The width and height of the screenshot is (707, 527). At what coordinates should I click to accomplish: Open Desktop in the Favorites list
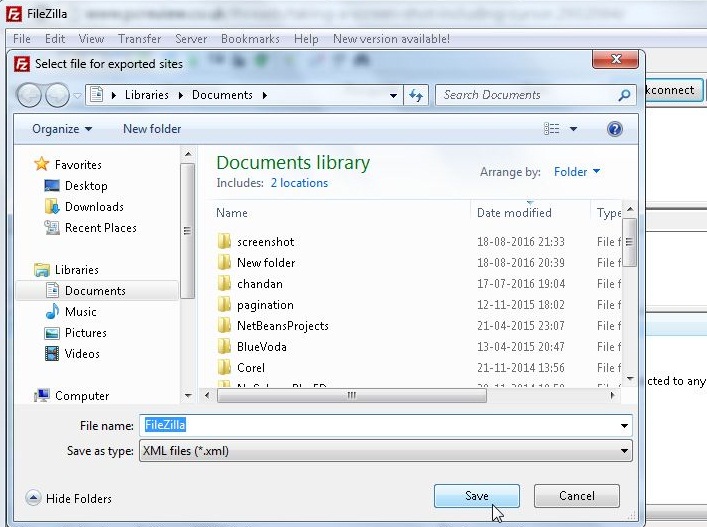pos(76,186)
